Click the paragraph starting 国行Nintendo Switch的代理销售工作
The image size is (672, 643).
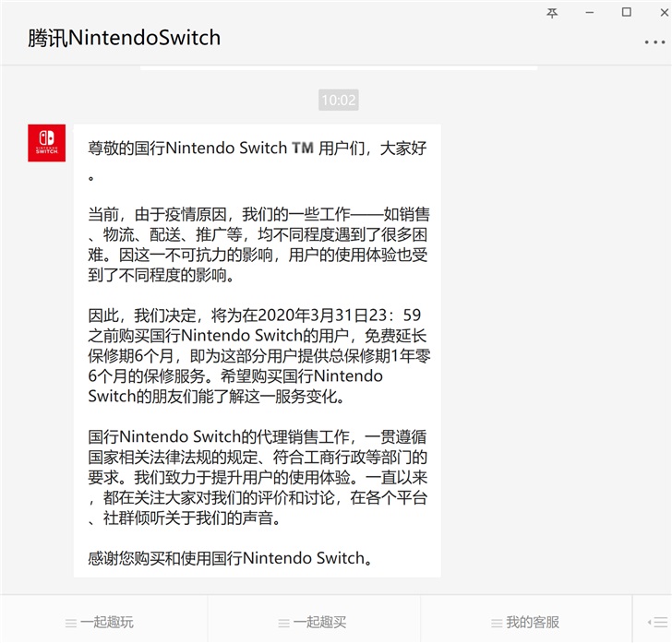point(258,477)
